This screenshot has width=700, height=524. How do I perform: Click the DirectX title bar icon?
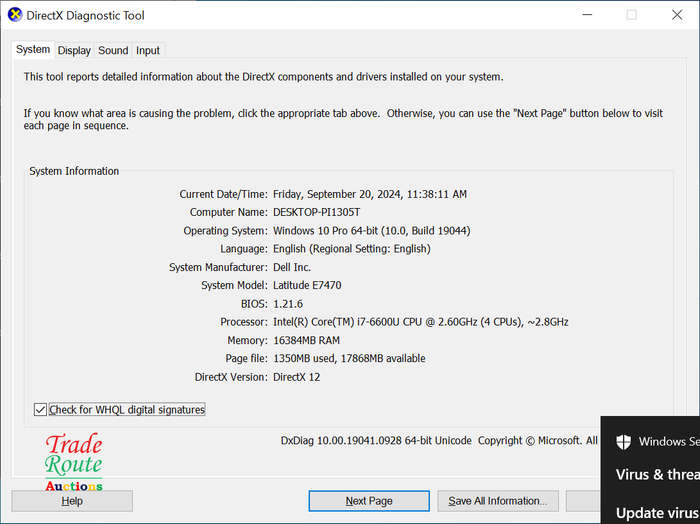click(15, 15)
